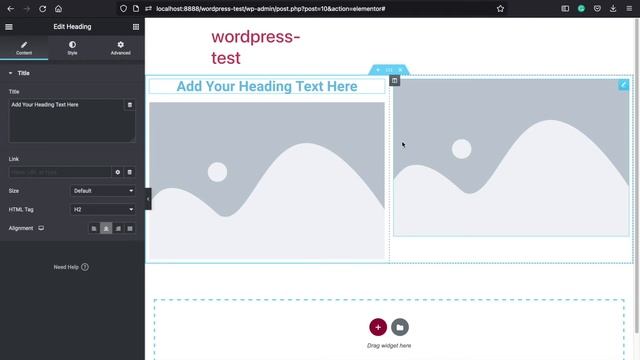This screenshot has height=360, width=640.
Task: Open the Need Help link
Action: [x=71, y=267]
